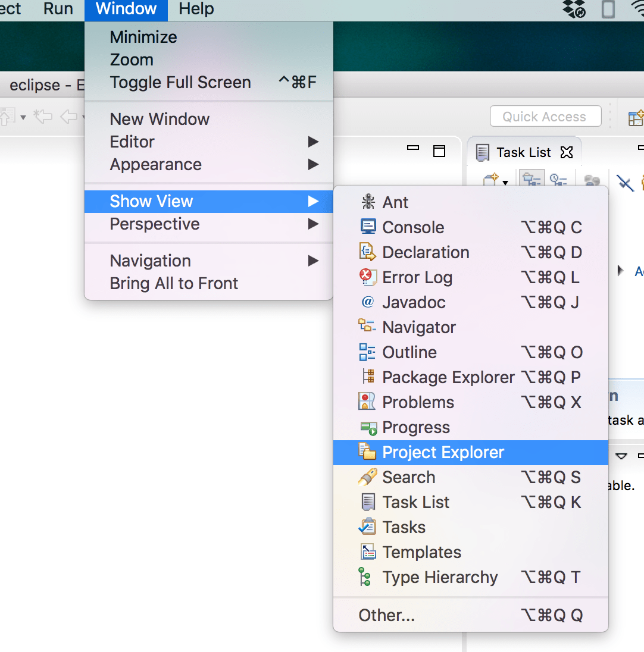Open the Run menu
Image resolution: width=644 pixels, height=652 pixels.
(x=58, y=9)
